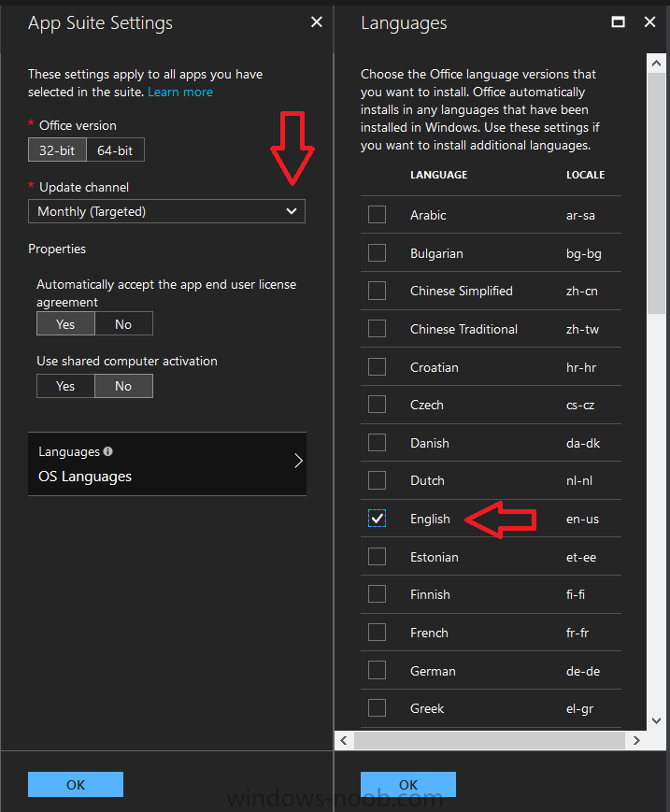670x812 pixels.
Task: Click OK in Languages blade
Action: click(x=408, y=785)
